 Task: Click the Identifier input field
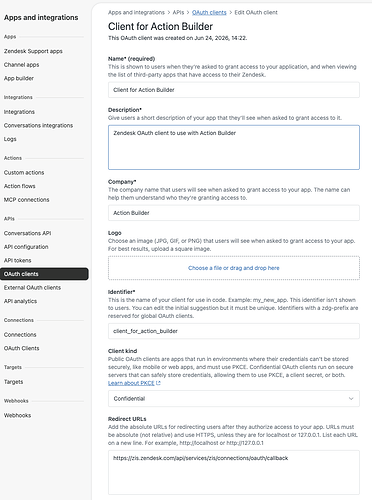click(234, 331)
